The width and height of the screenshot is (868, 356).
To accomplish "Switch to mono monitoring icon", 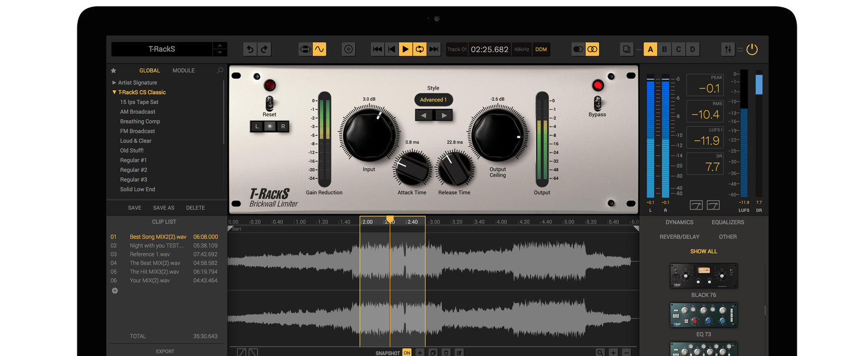I will [x=578, y=49].
